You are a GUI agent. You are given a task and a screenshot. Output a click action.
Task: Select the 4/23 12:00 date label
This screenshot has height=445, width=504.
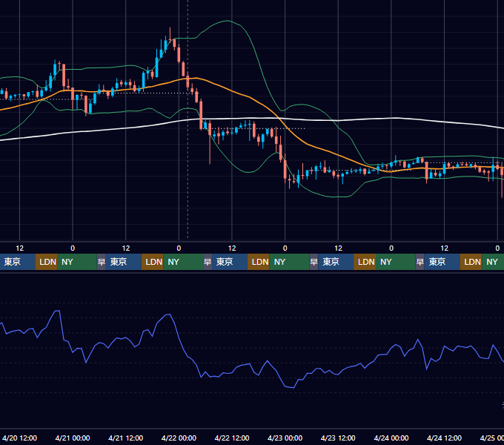point(338,438)
